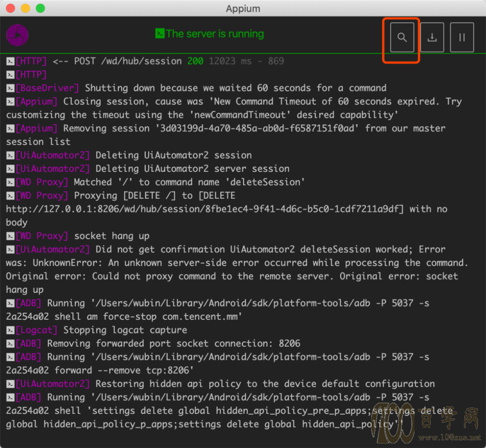Click "Deleting UiAutomator2 session" log message

pyautogui.click(x=174, y=155)
